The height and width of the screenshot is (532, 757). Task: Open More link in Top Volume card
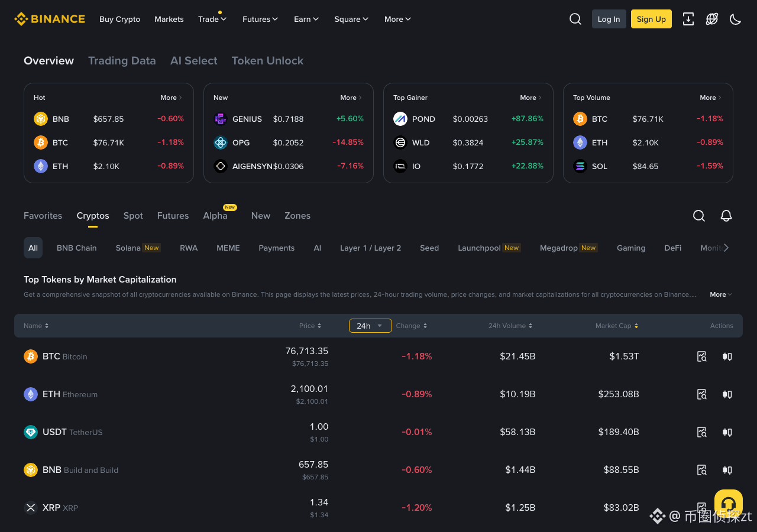[x=711, y=98]
